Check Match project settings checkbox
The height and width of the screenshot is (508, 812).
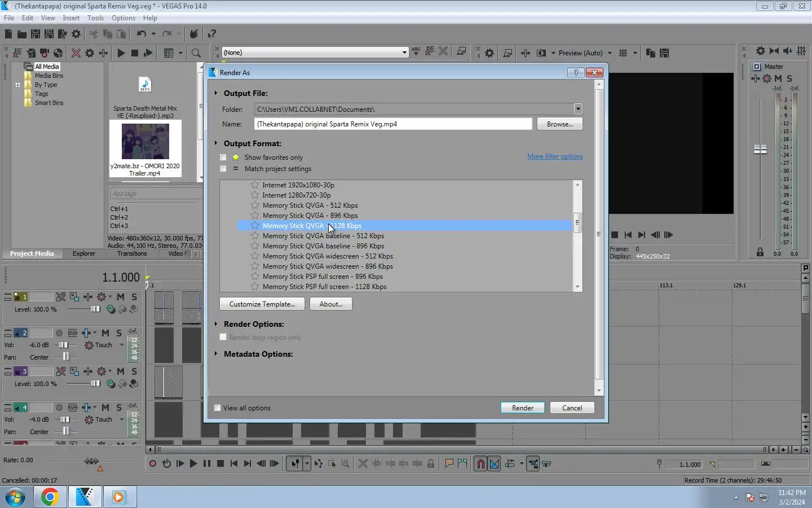(223, 169)
